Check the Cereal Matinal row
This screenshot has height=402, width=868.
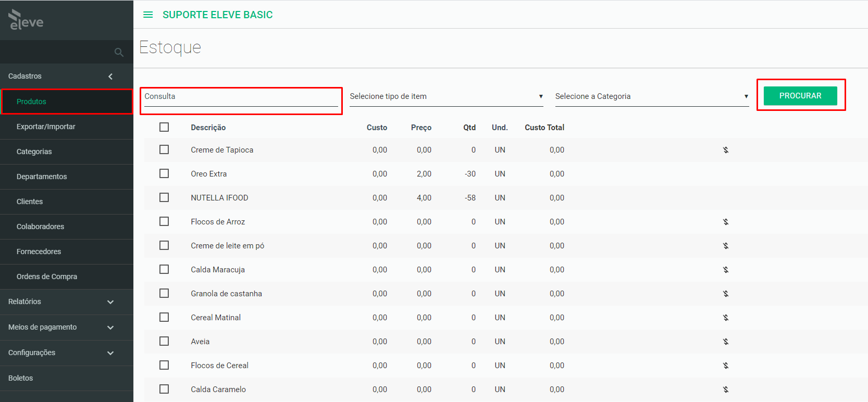click(164, 317)
